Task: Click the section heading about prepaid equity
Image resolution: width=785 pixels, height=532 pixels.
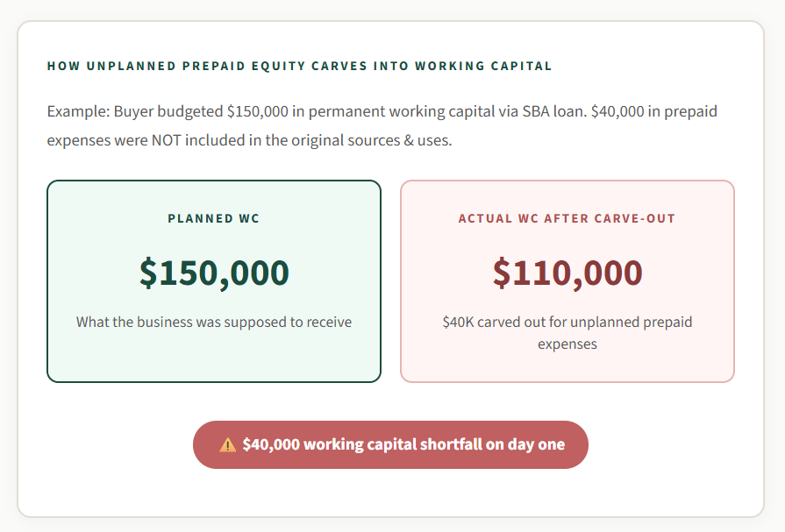Action: pyautogui.click(x=299, y=66)
